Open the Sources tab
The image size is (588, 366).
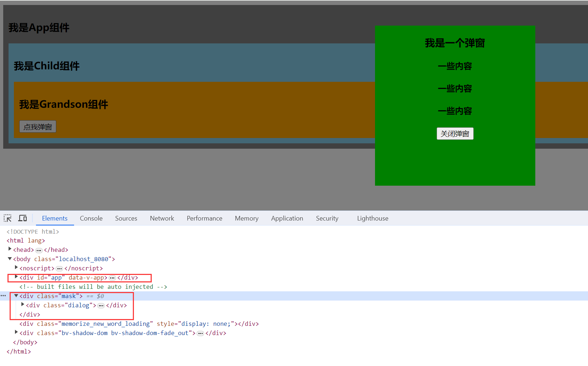click(126, 218)
